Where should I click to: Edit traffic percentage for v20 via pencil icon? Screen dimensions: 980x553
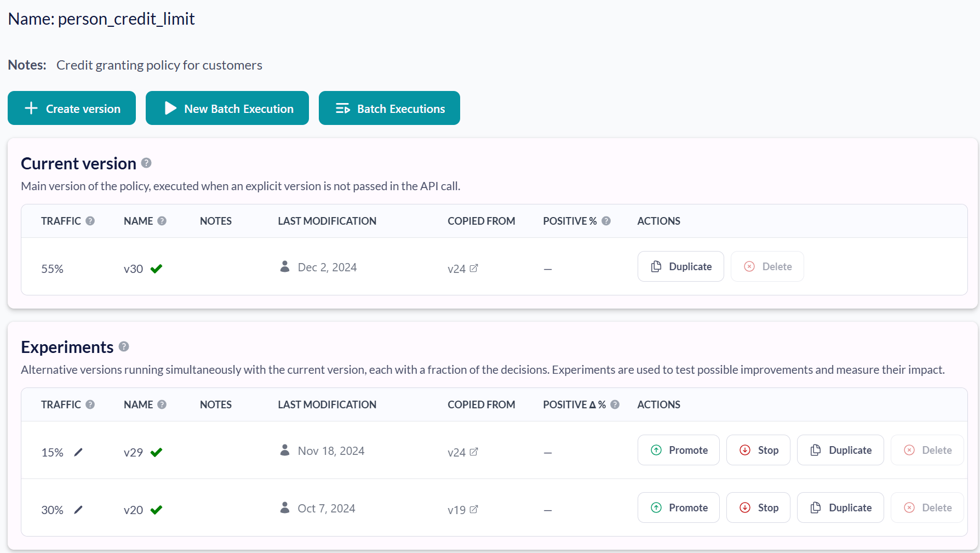click(78, 510)
